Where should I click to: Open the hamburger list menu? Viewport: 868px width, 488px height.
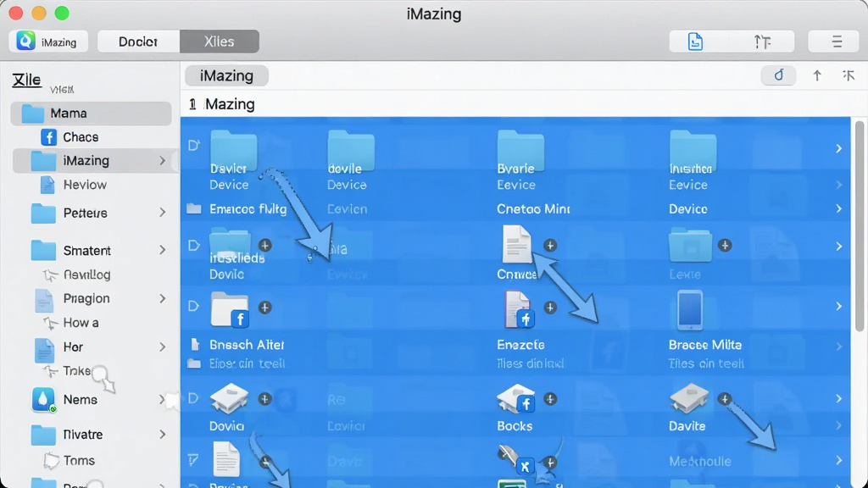point(837,42)
